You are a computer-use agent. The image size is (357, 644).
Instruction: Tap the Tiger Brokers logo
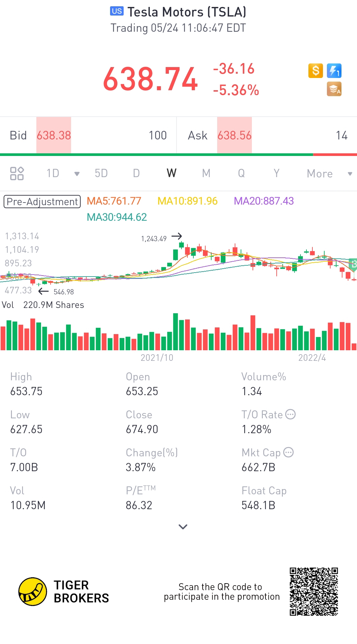pyautogui.click(x=32, y=591)
